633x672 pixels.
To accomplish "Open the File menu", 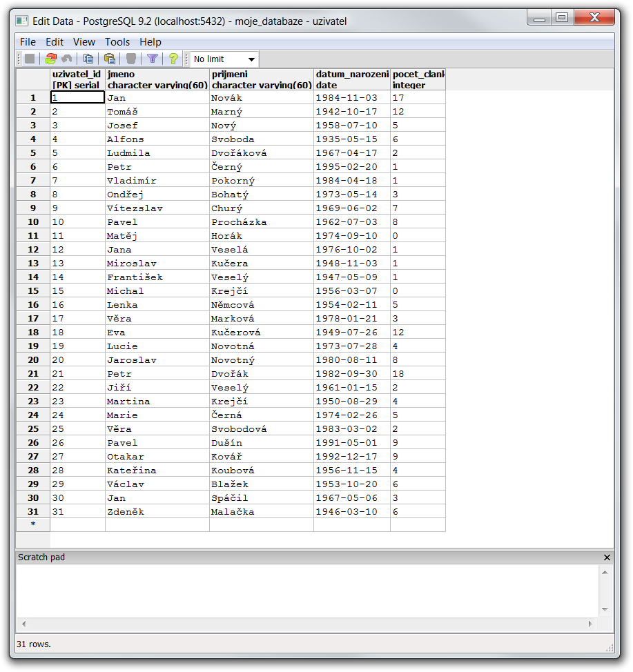I will coord(28,42).
